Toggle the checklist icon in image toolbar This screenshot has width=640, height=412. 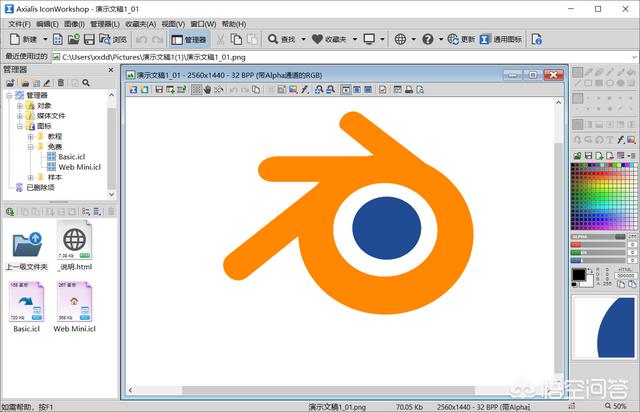click(x=382, y=89)
